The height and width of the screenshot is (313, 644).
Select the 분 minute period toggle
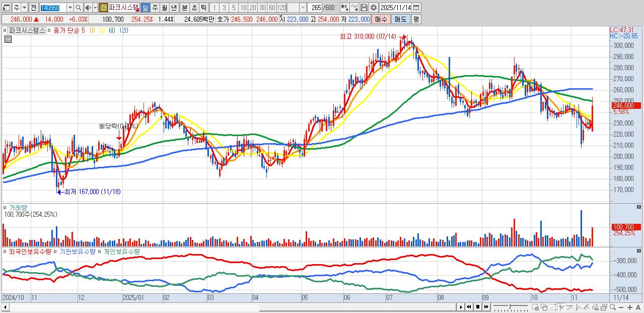click(185, 8)
